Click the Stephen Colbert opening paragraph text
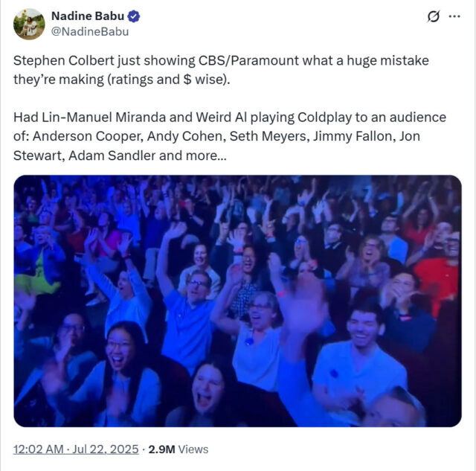Image resolution: width=476 pixels, height=471 pixels. (x=221, y=70)
